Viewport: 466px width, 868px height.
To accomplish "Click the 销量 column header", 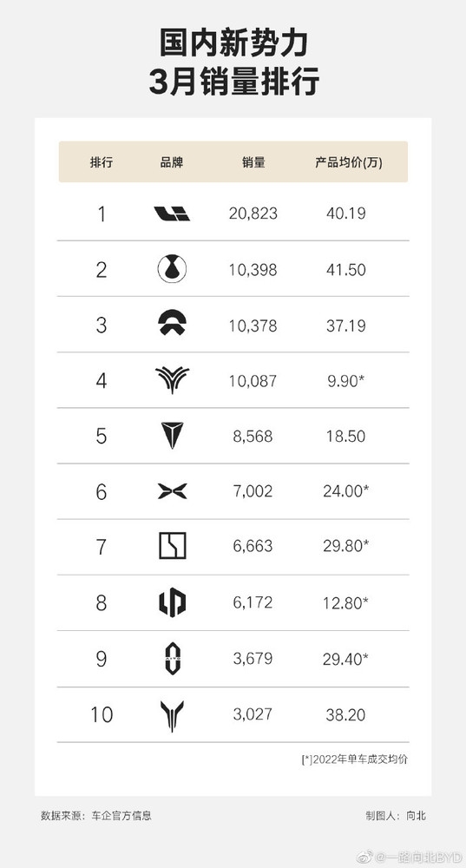I will coord(253,162).
